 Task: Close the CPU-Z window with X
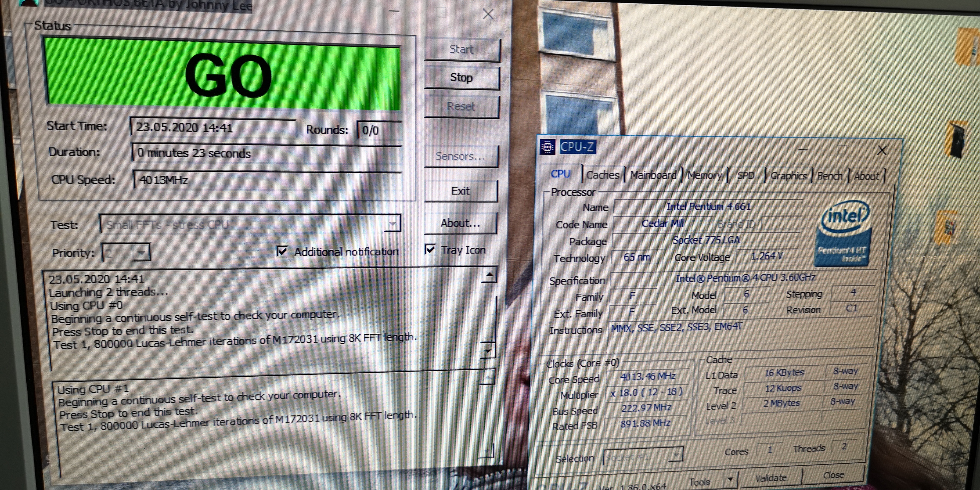click(x=882, y=150)
